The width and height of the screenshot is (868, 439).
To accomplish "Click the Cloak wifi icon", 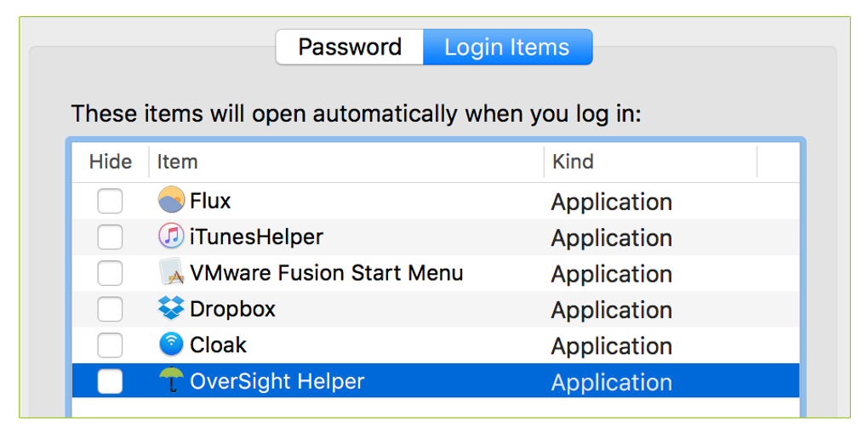I will coord(171,345).
